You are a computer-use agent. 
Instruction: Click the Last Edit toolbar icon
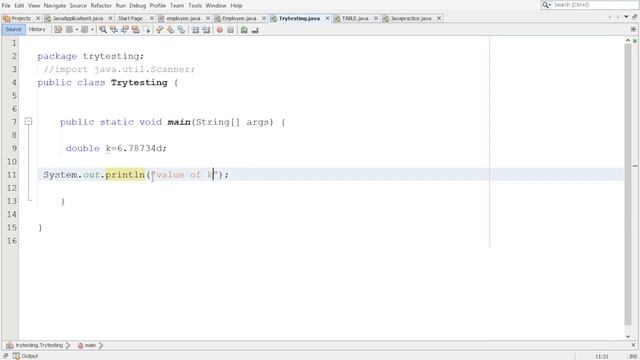(x=58, y=30)
